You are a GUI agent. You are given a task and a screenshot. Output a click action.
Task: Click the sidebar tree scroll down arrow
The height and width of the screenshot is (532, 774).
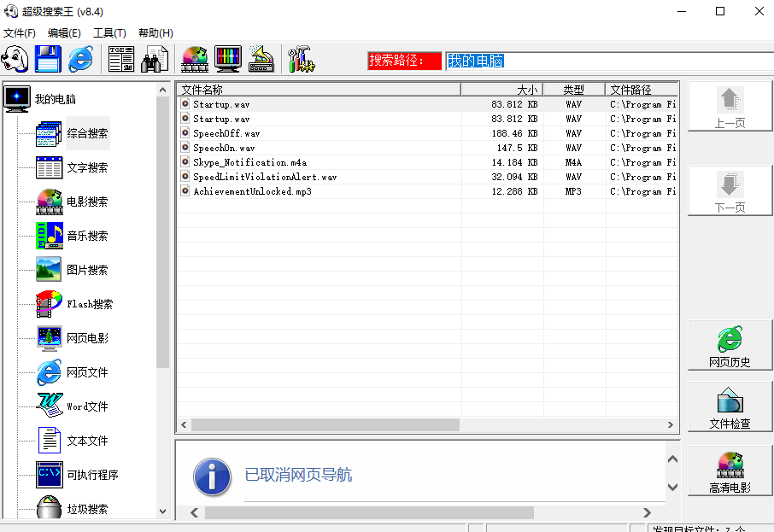tap(163, 512)
